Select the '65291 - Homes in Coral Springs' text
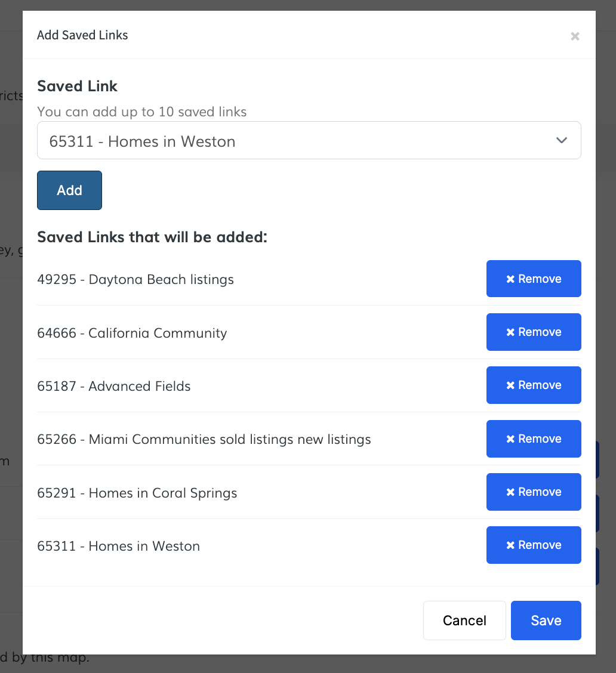Image resolution: width=616 pixels, height=673 pixels. [137, 493]
